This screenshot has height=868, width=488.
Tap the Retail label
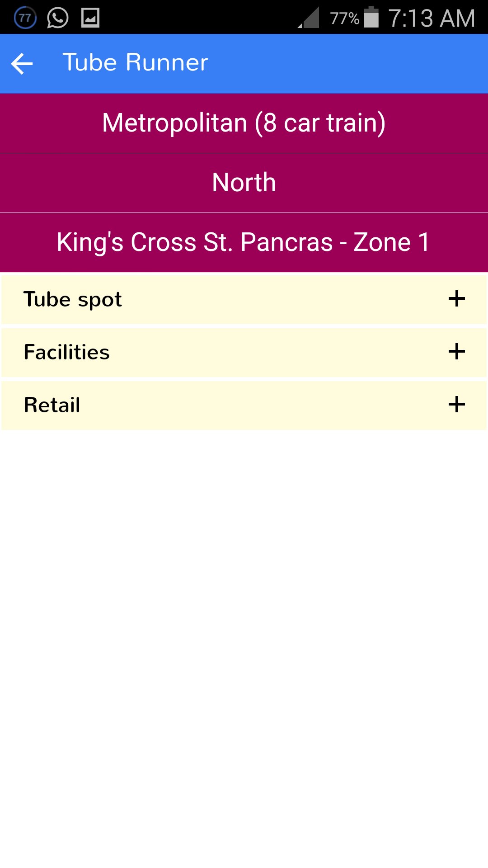(x=52, y=405)
